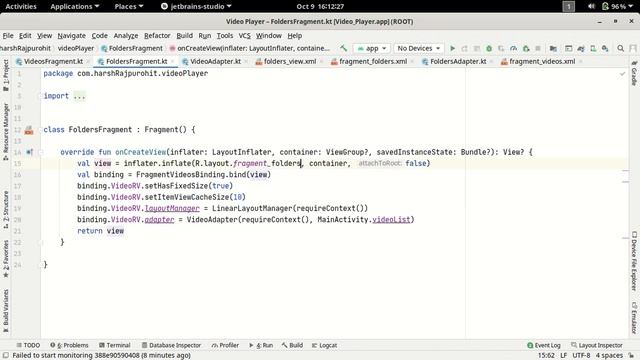Open the Problems tool window
The width and height of the screenshot is (640, 360).
coord(69,345)
